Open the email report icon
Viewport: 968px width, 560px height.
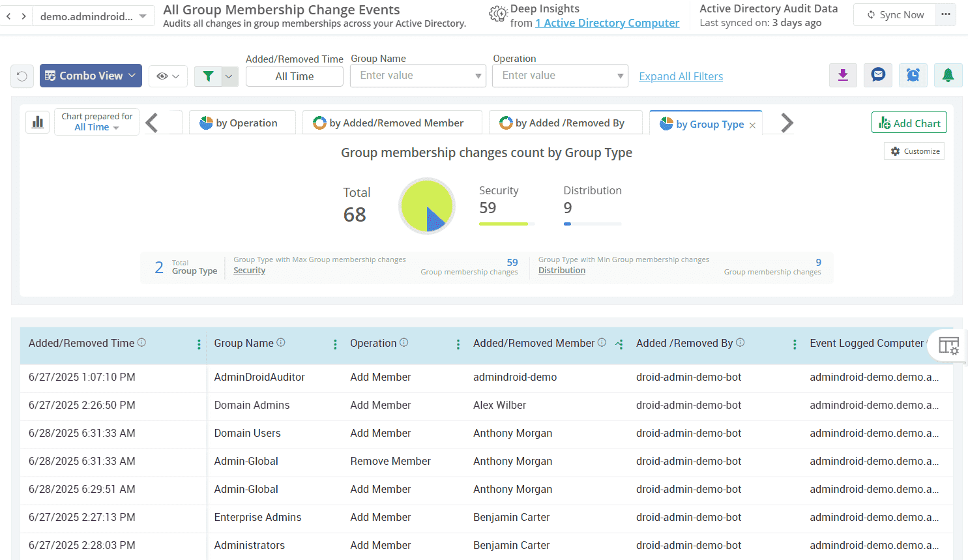point(878,76)
